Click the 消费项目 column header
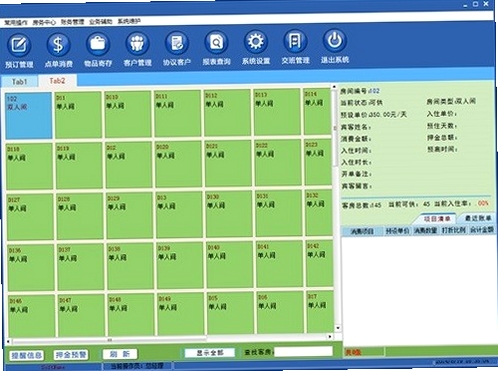 pos(362,231)
